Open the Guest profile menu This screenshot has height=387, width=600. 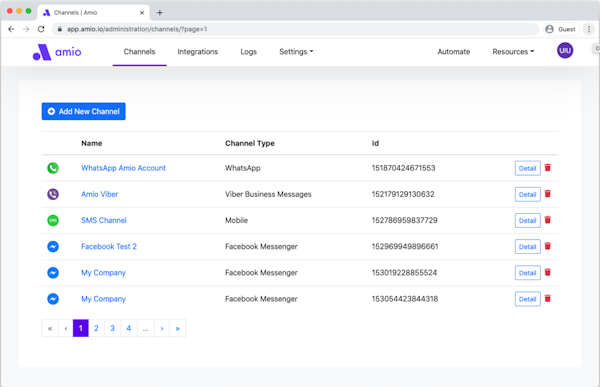(561, 29)
